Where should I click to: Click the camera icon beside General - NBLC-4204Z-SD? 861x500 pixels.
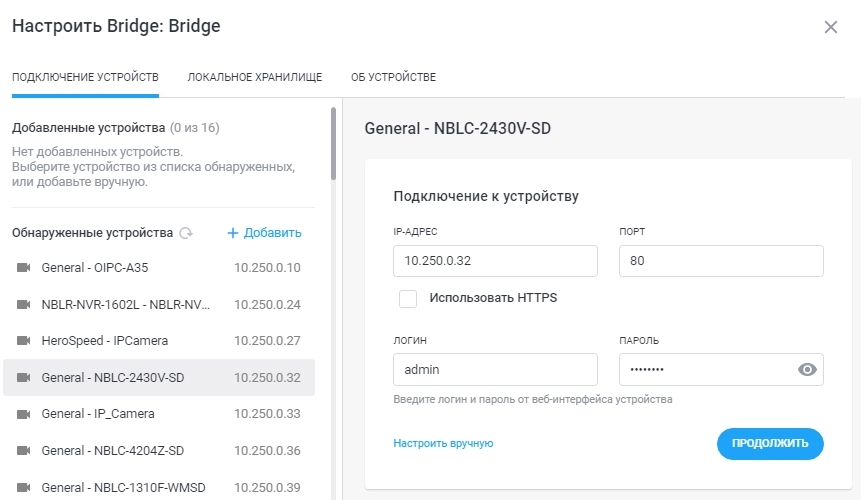(24, 450)
